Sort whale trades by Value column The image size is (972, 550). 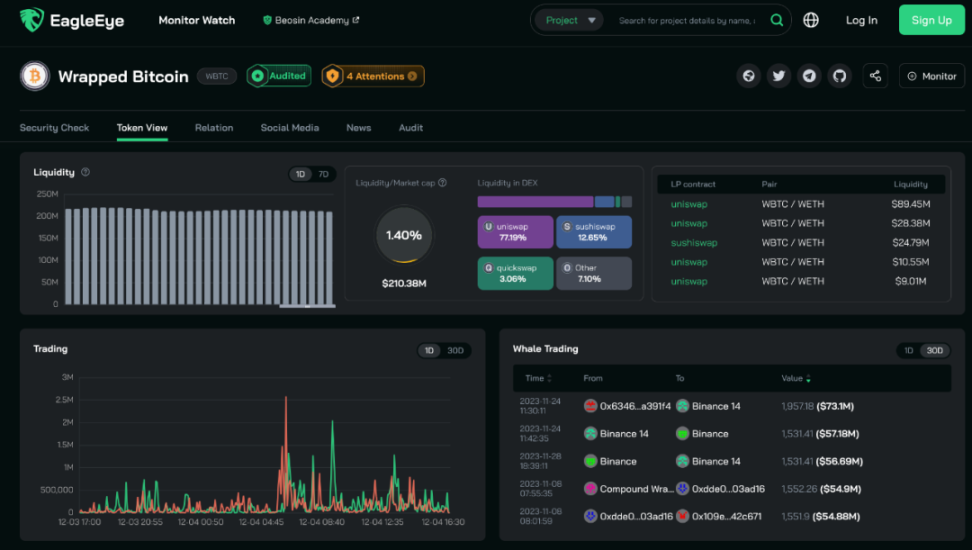[x=796, y=379]
